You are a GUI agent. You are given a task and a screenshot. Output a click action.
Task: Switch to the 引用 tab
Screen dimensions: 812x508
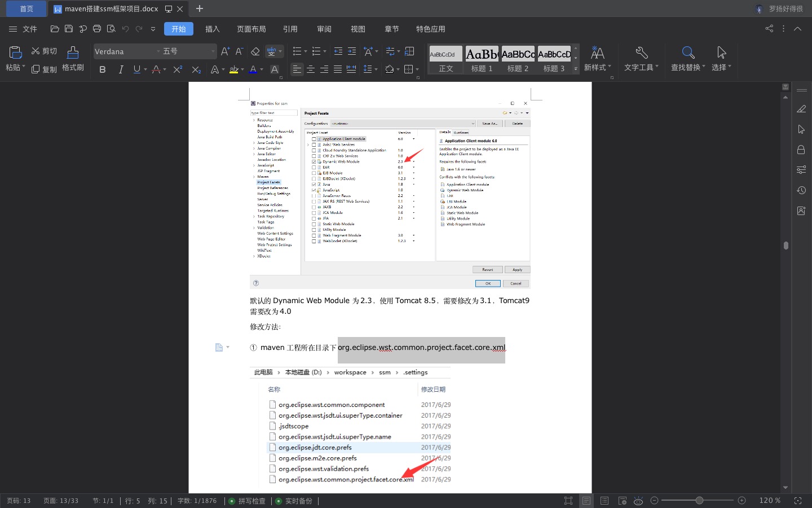[x=290, y=29]
